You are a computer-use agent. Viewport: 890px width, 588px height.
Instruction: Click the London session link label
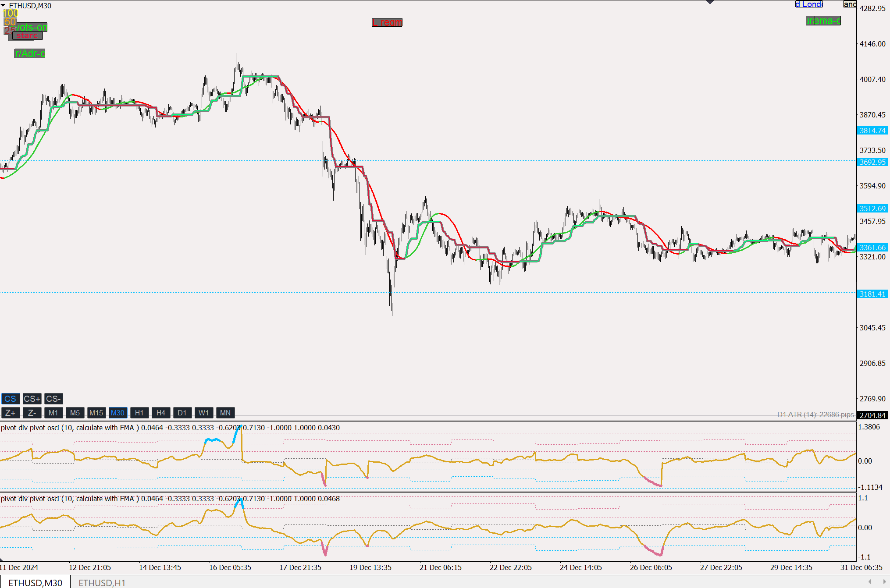click(809, 4)
